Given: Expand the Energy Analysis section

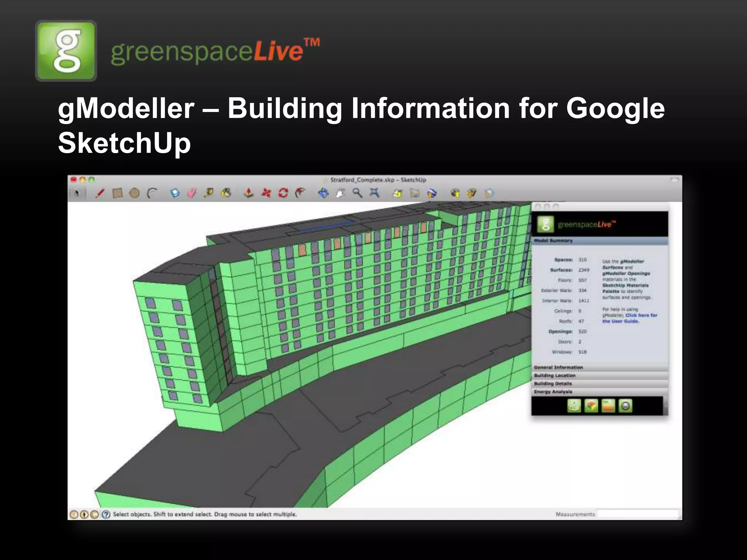Looking at the screenshot, I should (x=600, y=392).
